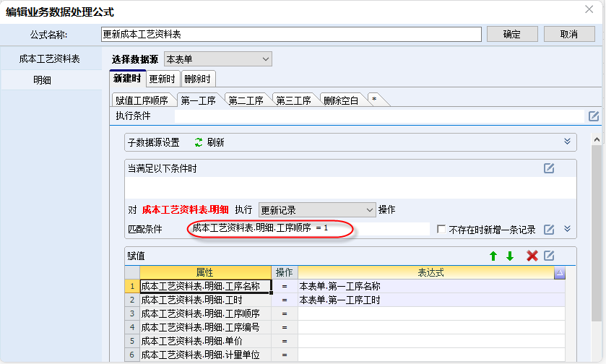
Task: Expand the 匹配条件 double chevron
Action: (567, 229)
